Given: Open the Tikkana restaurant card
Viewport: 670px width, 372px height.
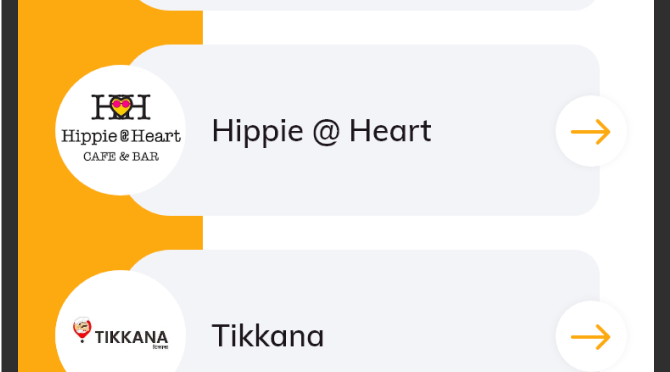Looking at the screenshot, I should click(363, 311).
